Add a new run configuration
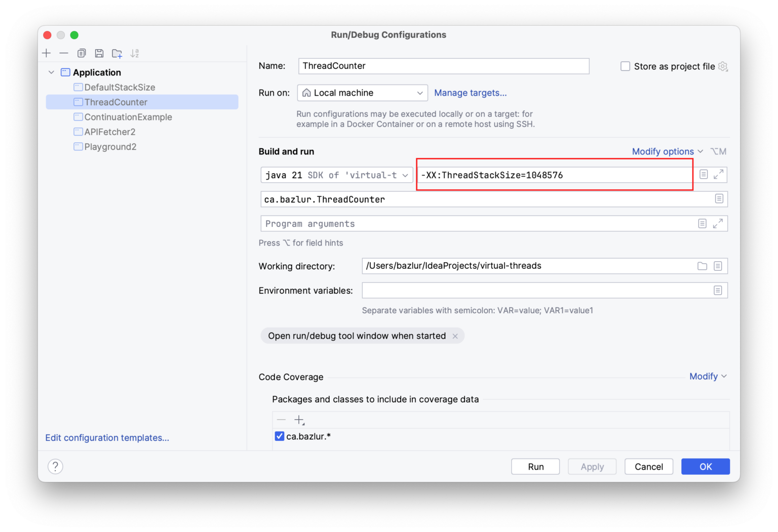Image resolution: width=778 pixels, height=532 pixels. (47, 53)
